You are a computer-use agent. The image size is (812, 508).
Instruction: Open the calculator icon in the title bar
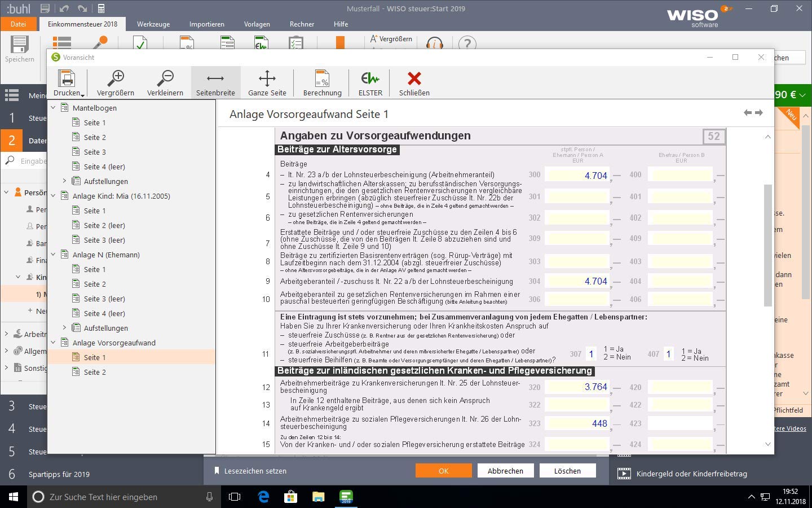point(101,8)
